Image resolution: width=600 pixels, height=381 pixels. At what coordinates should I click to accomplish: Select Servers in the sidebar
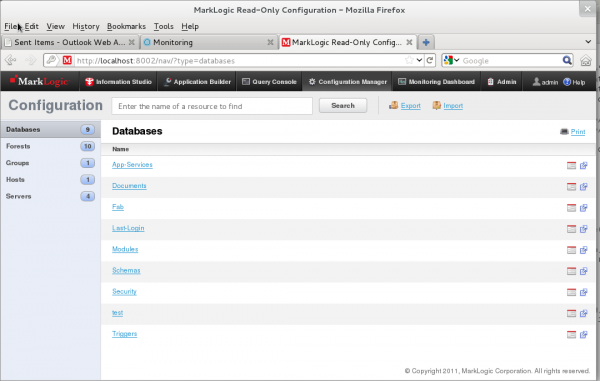click(50, 196)
